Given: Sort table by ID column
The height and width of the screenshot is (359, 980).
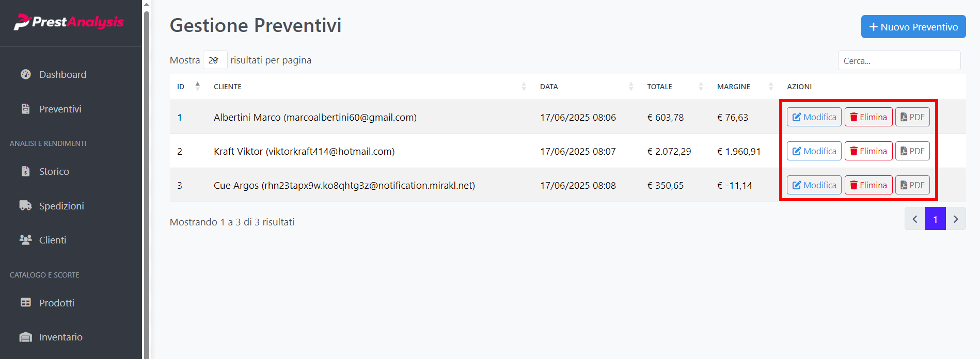Looking at the screenshot, I should tap(189, 87).
